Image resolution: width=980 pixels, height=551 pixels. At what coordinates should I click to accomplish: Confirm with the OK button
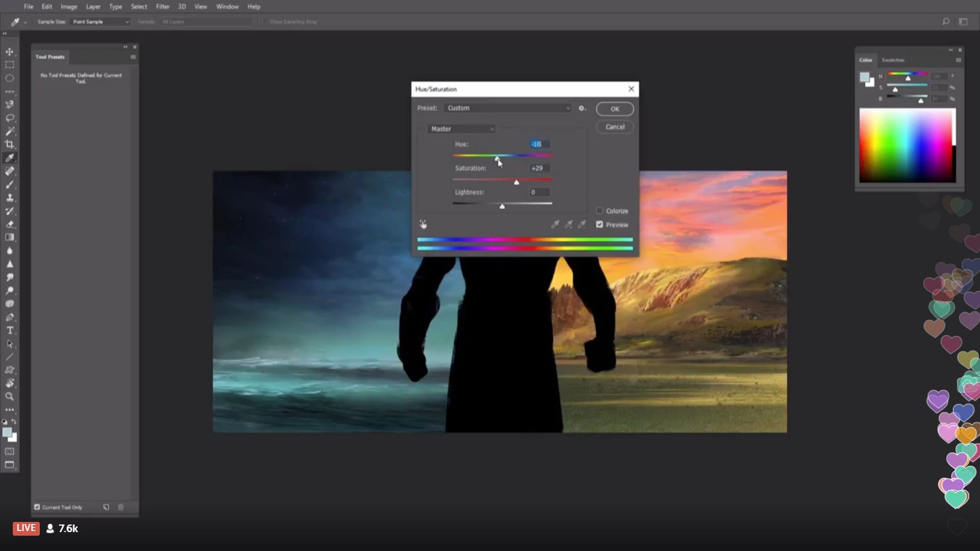pos(615,109)
